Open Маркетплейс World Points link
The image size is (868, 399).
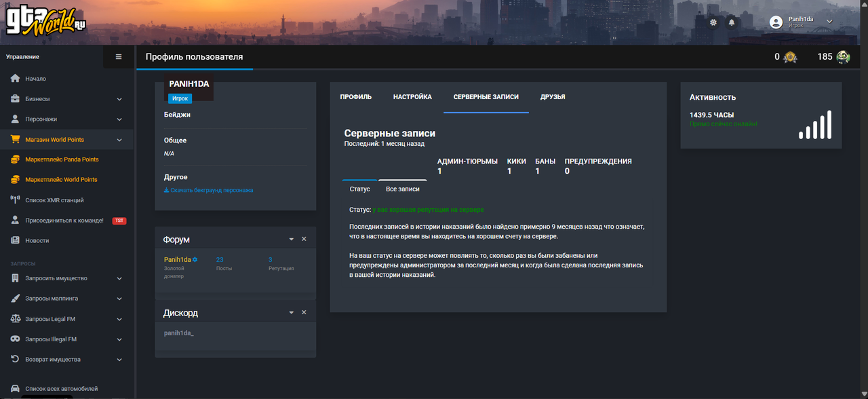pos(61,180)
